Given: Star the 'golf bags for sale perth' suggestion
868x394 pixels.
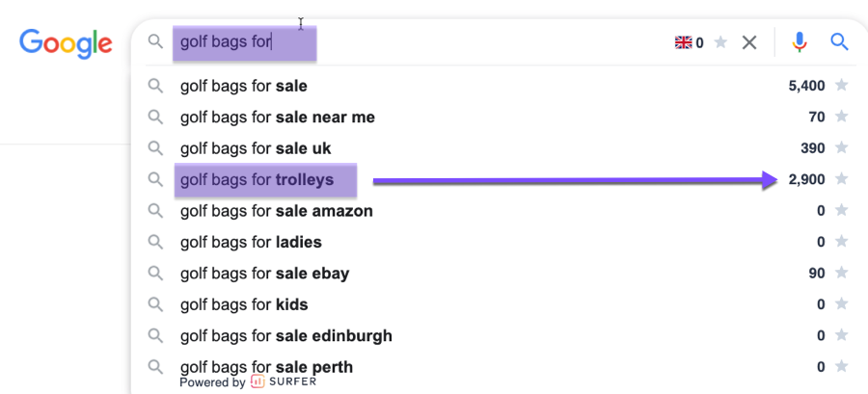Looking at the screenshot, I should point(841,366).
